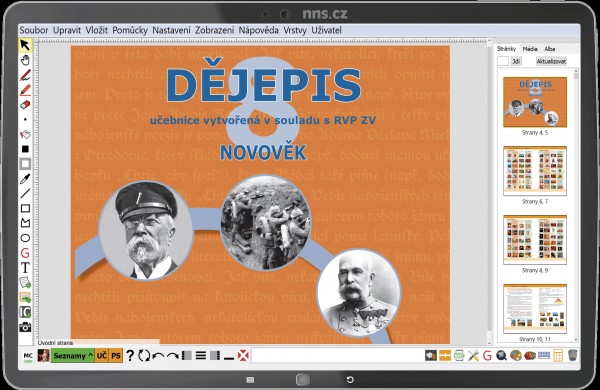Click the redo arrow
The image size is (600, 390).
point(172,356)
